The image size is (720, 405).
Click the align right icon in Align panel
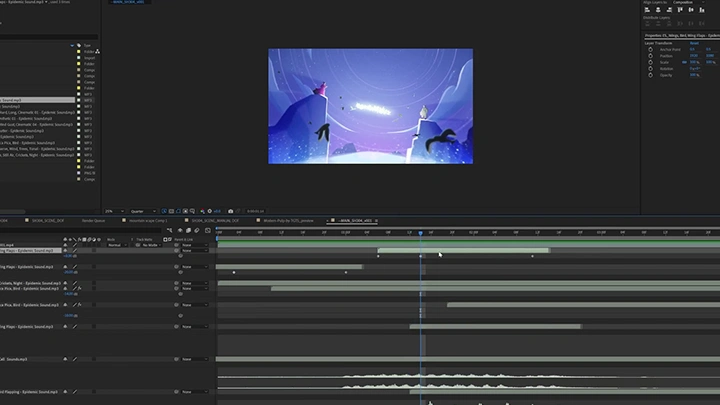669,10
